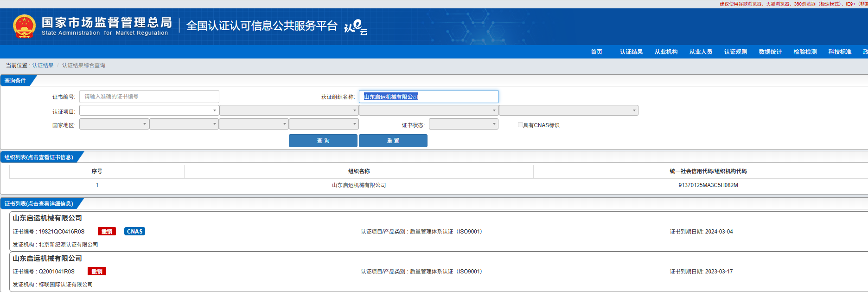Open certificate 19821QC0416R0S details

(62, 232)
